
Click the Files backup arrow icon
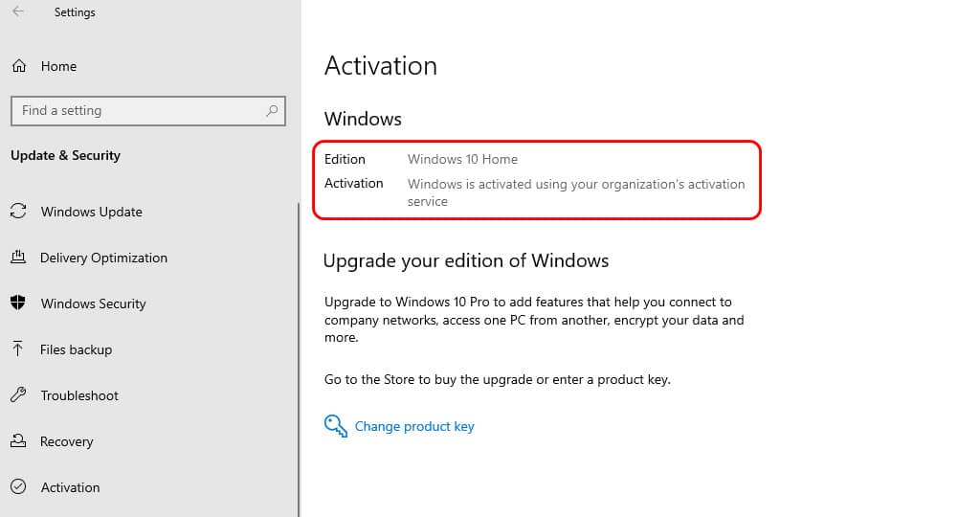(x=18, y=348)
